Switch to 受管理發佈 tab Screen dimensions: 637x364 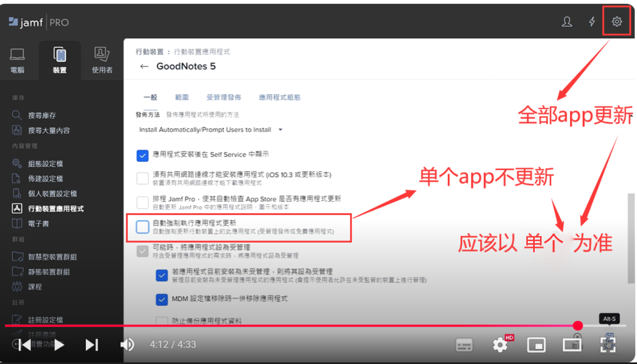(224, 97)
